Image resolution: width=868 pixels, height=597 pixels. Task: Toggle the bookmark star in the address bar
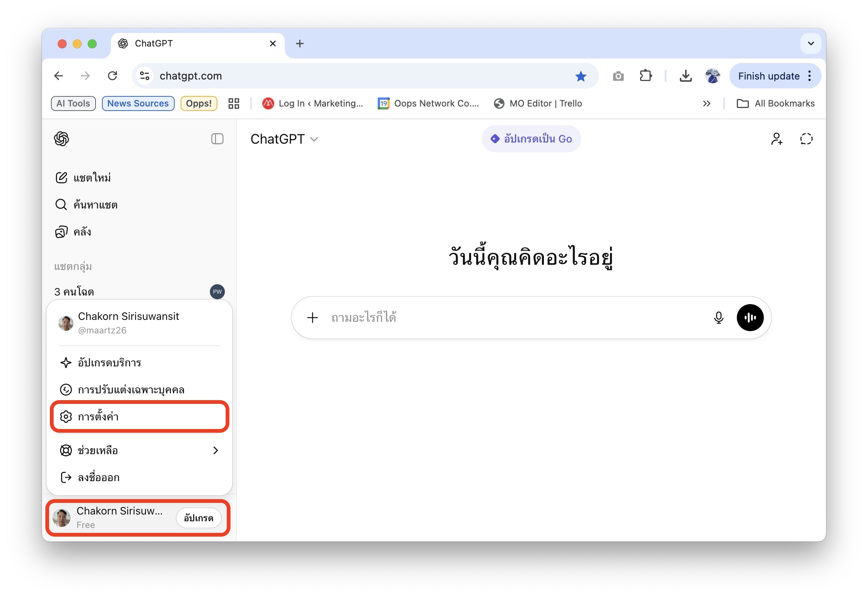pos(581,76)
